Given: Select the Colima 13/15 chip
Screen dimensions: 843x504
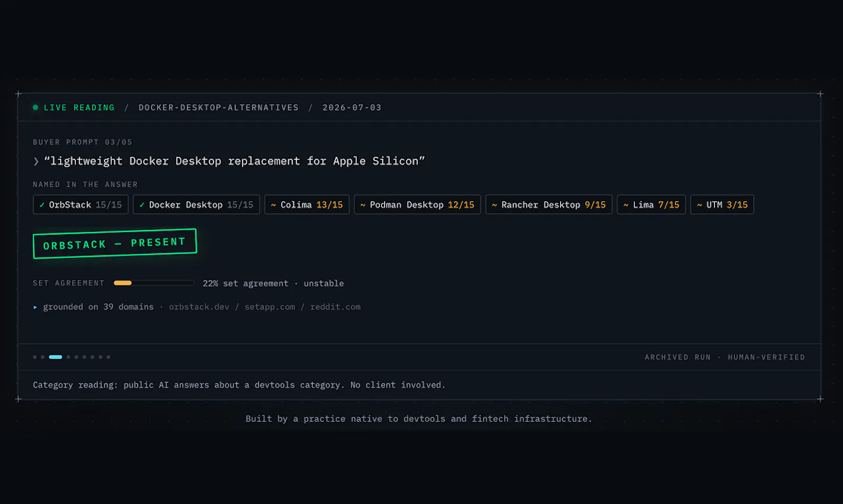Looking at the screenshot, I should click(307, 204).
